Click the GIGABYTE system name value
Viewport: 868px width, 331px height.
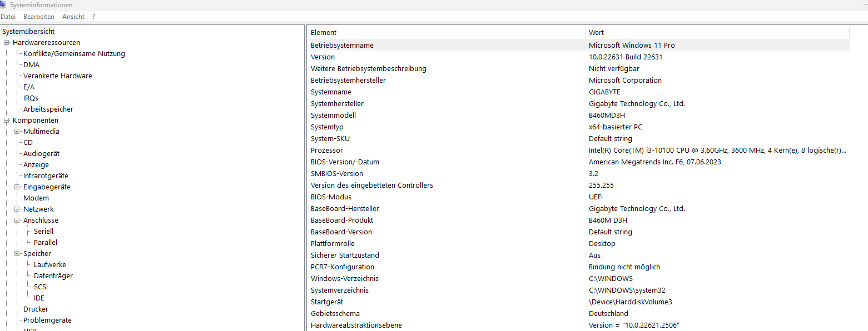tap(604, 92)
